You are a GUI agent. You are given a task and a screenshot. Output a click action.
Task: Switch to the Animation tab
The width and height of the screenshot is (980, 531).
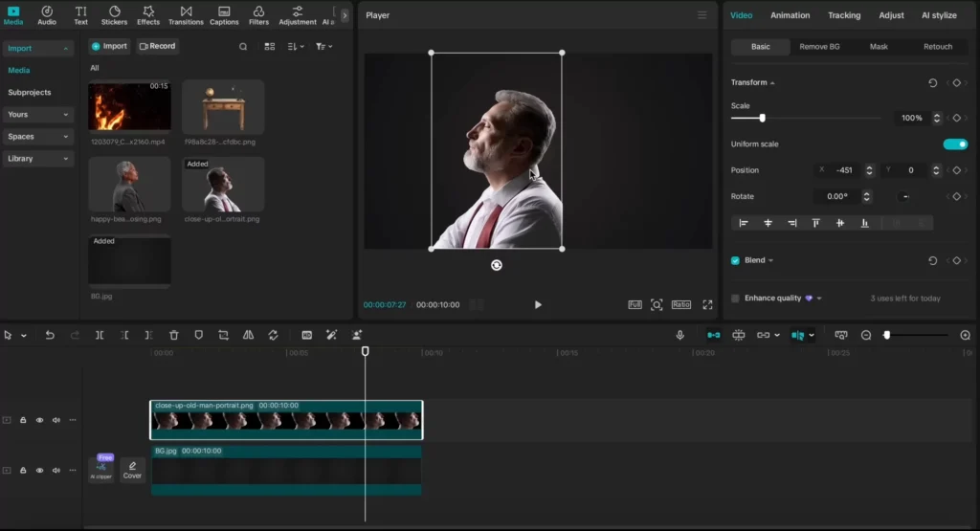(790, 15)
